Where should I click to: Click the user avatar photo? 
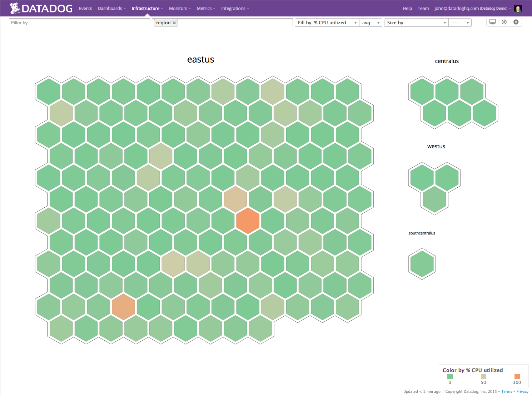pos(518,9)
